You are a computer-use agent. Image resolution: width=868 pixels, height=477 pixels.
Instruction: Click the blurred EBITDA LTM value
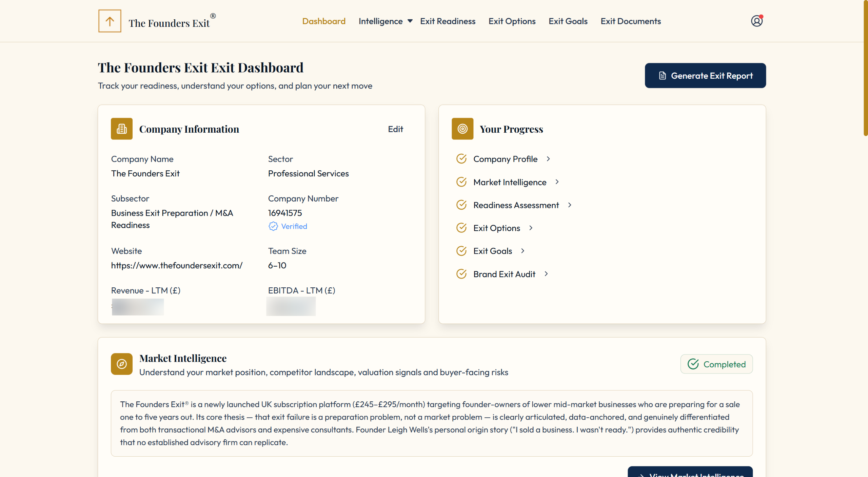291,306
